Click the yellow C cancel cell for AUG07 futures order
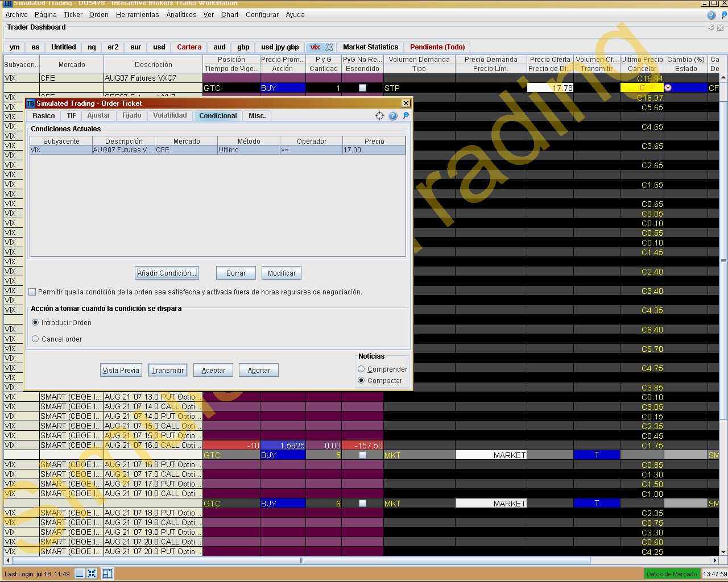728x582 pixels. click(642, 88)
